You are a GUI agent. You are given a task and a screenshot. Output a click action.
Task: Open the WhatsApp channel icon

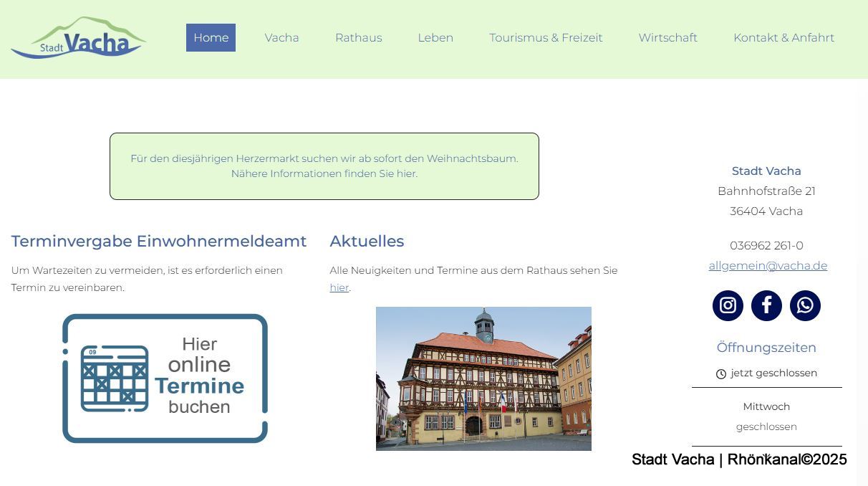click(x=805, y=305)
